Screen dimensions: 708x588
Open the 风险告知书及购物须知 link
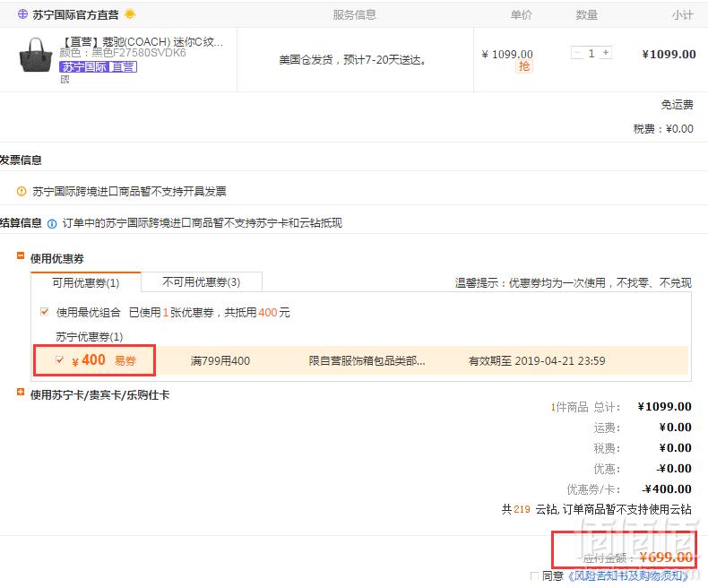pyautogui.click(x=628, y=575)
